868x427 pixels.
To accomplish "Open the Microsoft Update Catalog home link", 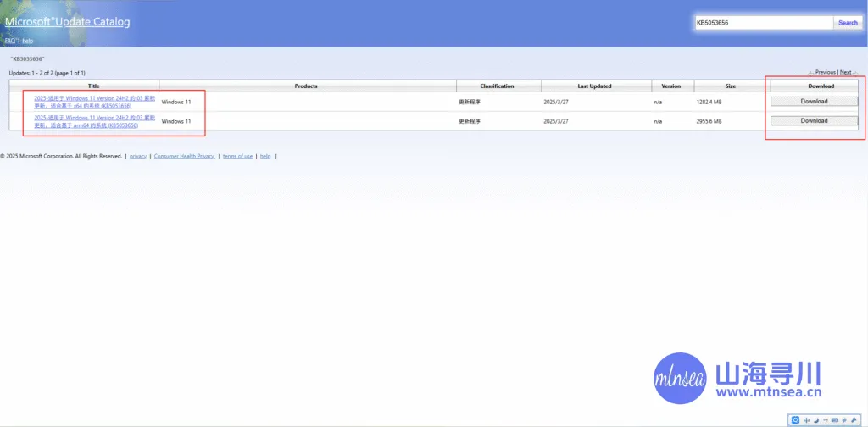I will [68, 22].
